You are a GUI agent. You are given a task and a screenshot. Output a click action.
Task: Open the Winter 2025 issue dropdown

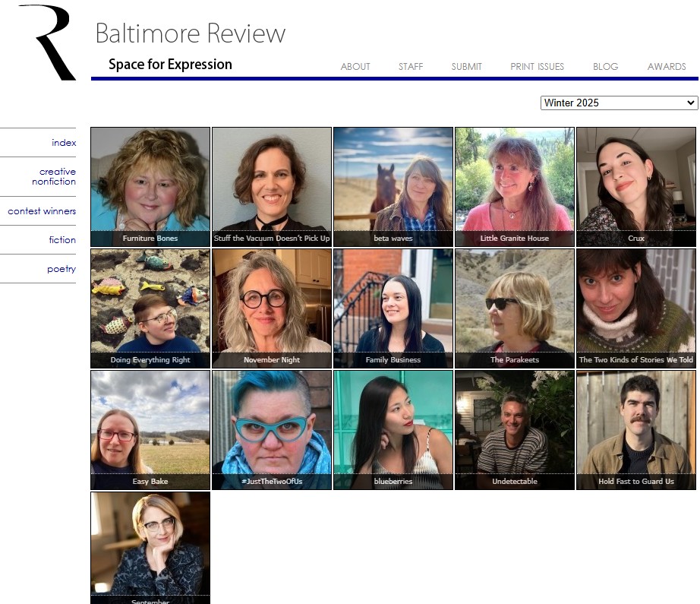click(619, 103)
